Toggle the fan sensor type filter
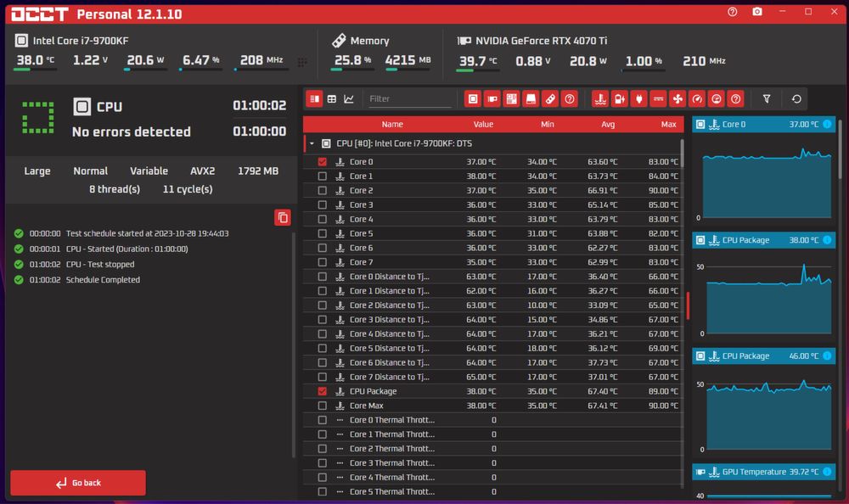849x504 pixels. pos(678,99)
